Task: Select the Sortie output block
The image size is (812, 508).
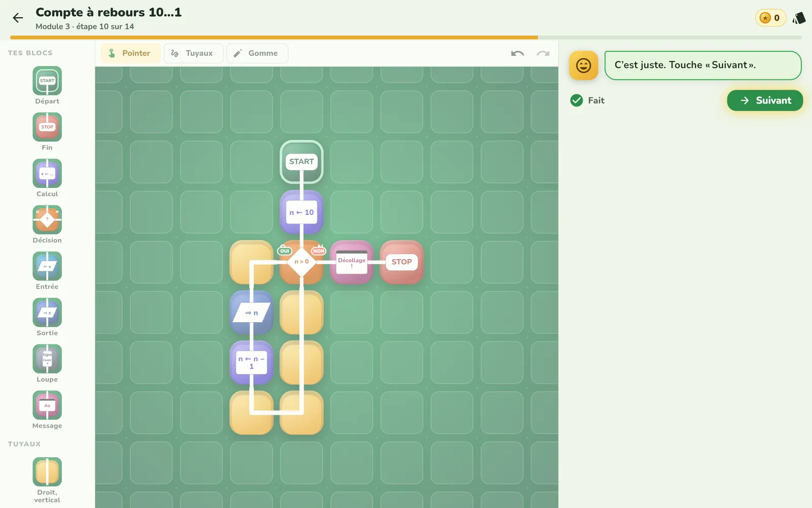Action: pos(47,312)
